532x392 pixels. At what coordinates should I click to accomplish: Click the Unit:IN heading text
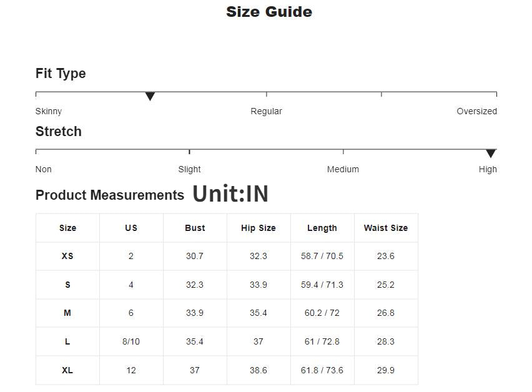(x=230, y=194)
